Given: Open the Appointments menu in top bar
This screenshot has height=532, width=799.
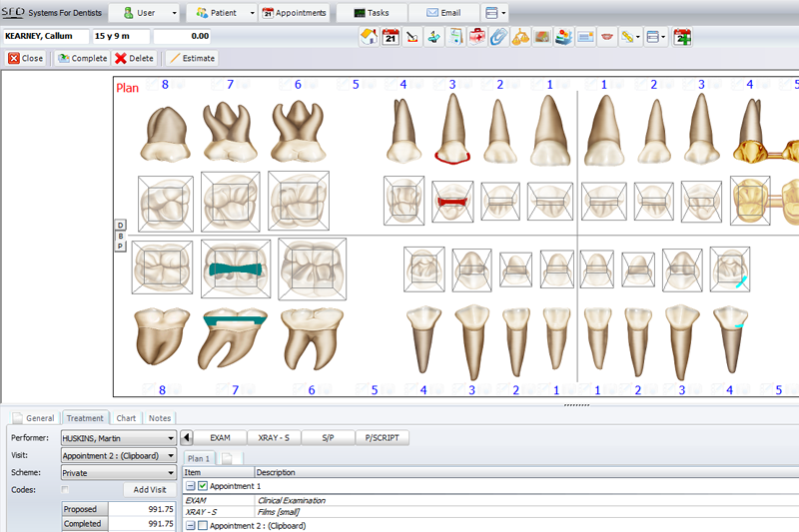Looking at the screenshot, I should click(x=295, y=13).
